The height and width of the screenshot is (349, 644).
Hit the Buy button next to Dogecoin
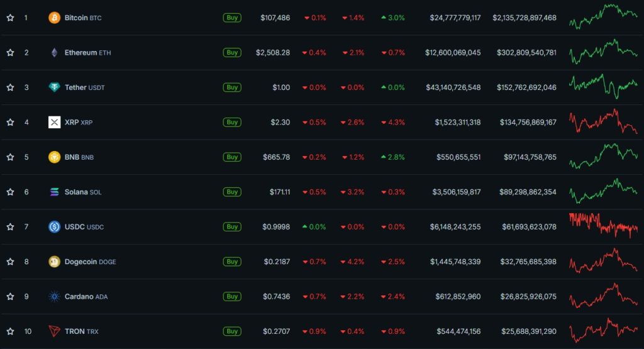pos(232,262)
